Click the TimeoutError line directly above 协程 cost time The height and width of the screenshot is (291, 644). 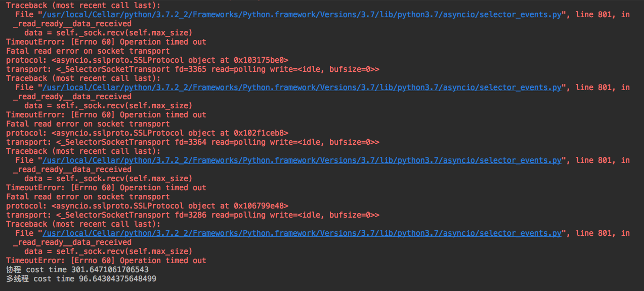[x=106, y=261]
